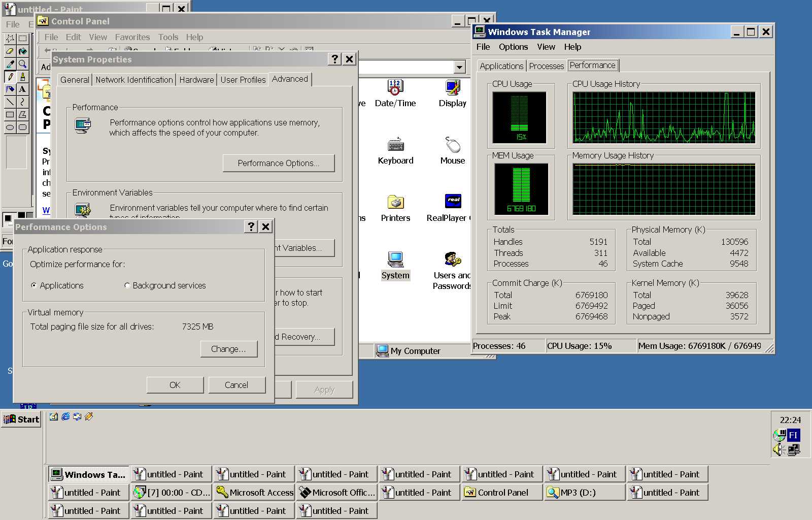812x520 pixels.
Task: Select the black color swatch in Paint
Action: coord(21,216)
